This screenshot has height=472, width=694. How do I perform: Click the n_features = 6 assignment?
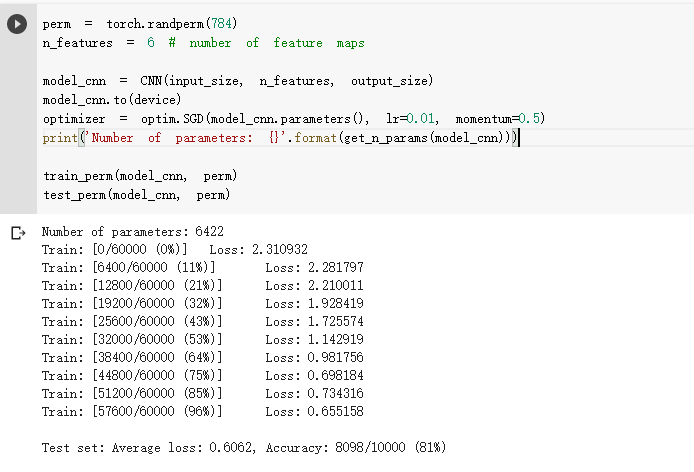click(x=99, y=43)
